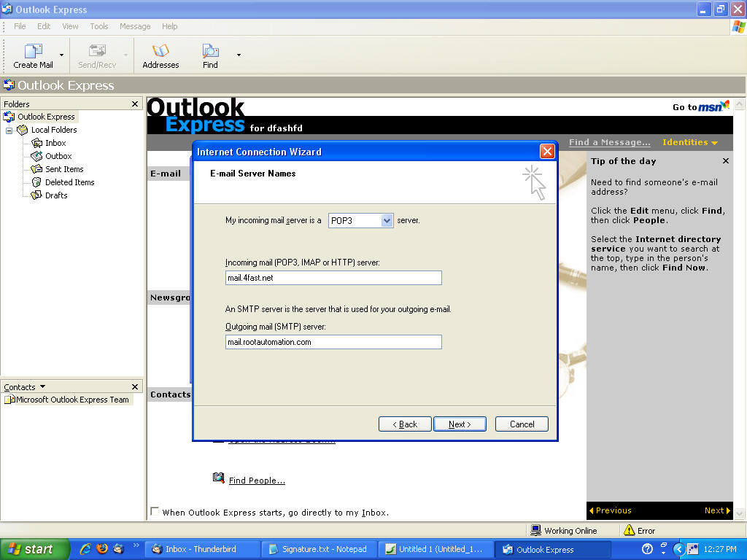The image size is (747, 560).
Task: Open the Help menu
Action: point(169,26)
